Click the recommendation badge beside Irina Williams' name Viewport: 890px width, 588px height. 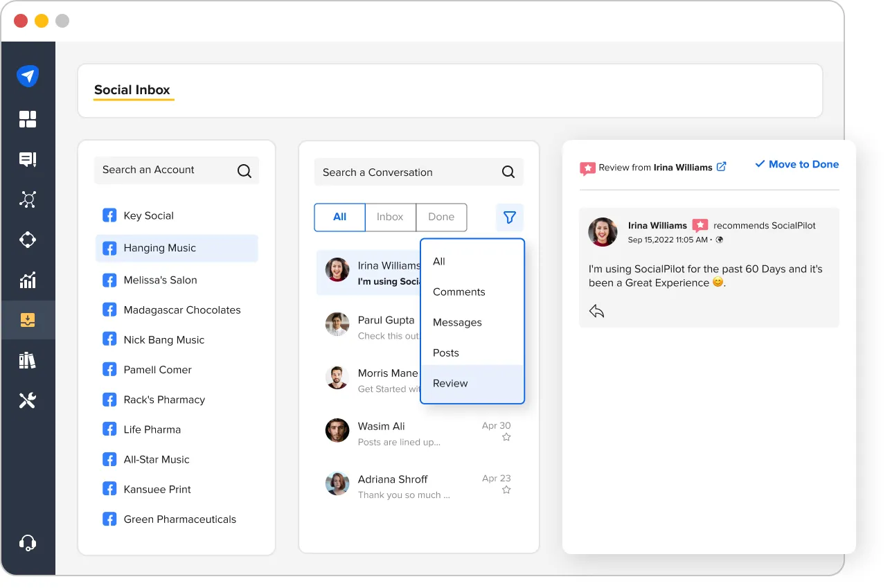pyautogui.click(x=700, y=226)
